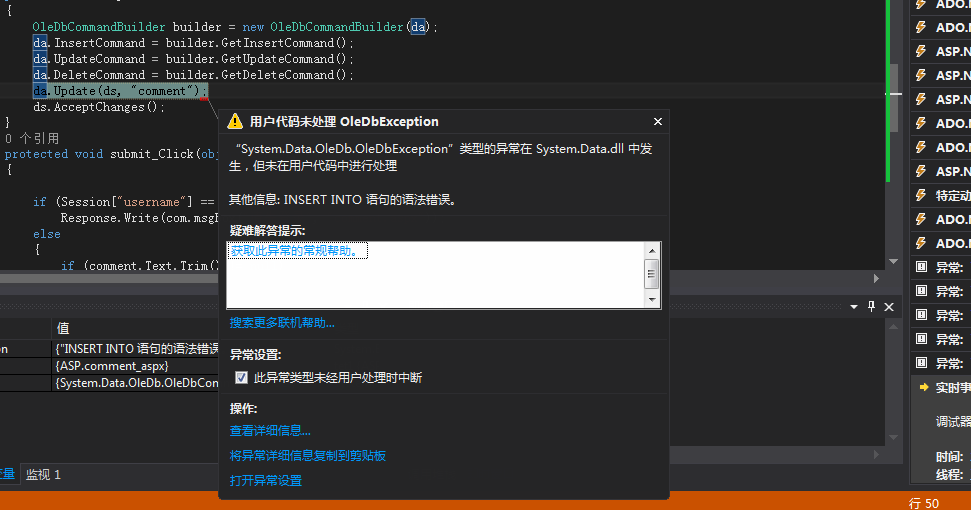Open the locals panel window options dropdown
Viewport: 971px width, 510px height.
pos(854,307)
